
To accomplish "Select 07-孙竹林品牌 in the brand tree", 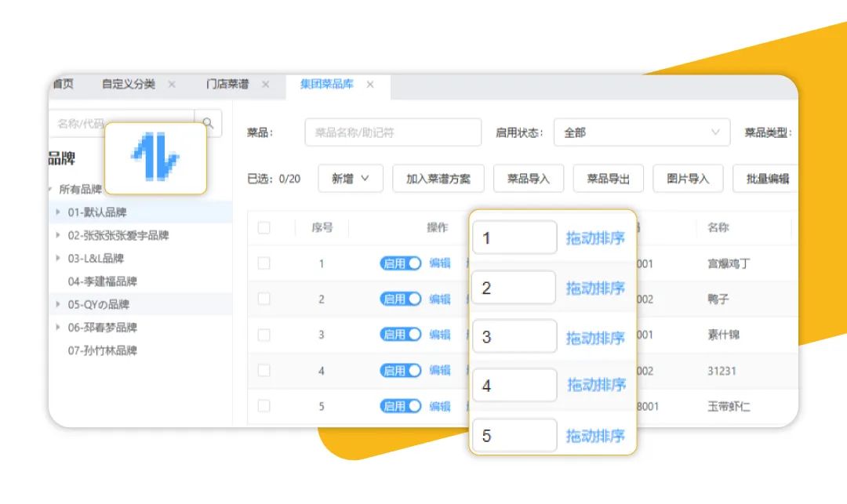I will 102,350.
